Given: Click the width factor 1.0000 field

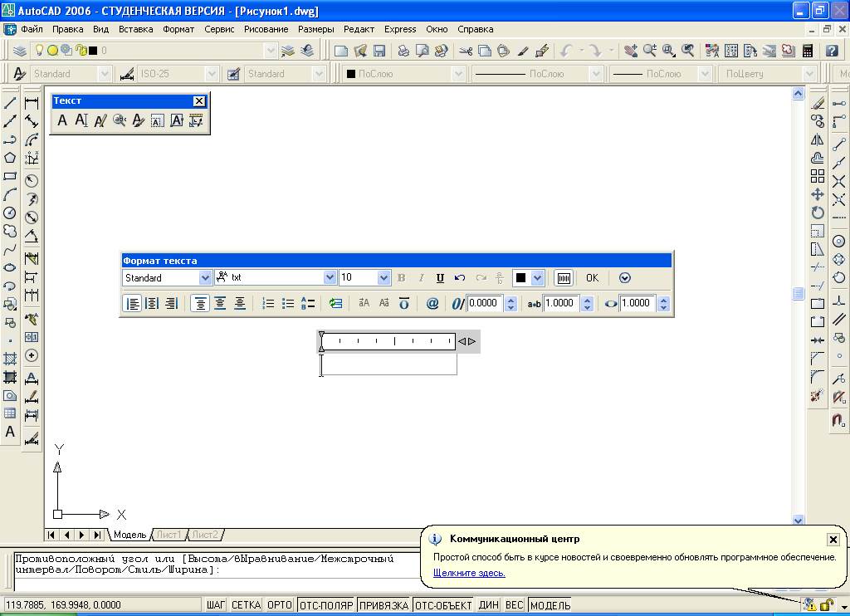Looking at the screenshot, I should coord(638,303).
